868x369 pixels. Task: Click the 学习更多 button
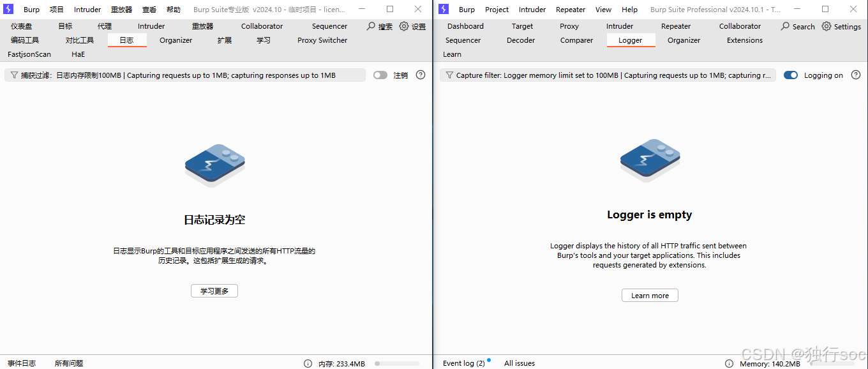point(214,291)
